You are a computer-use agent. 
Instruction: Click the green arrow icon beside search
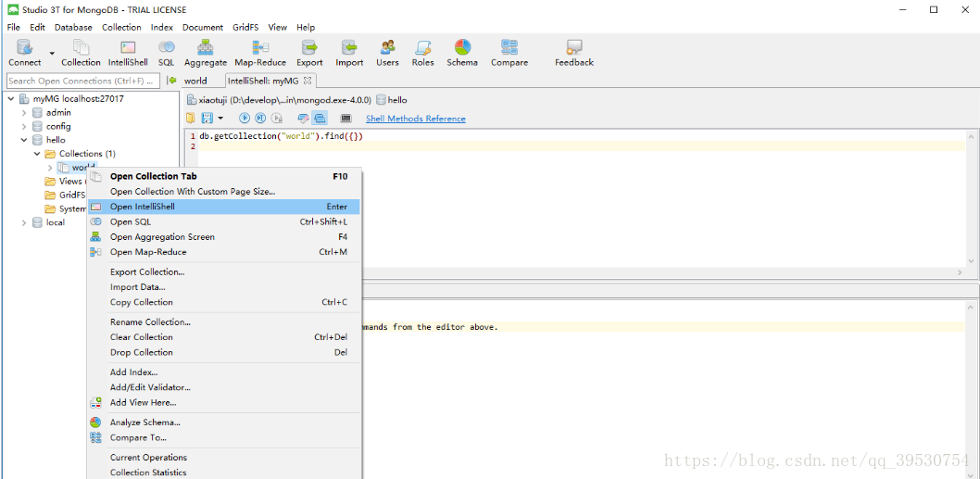coord(172,81)
